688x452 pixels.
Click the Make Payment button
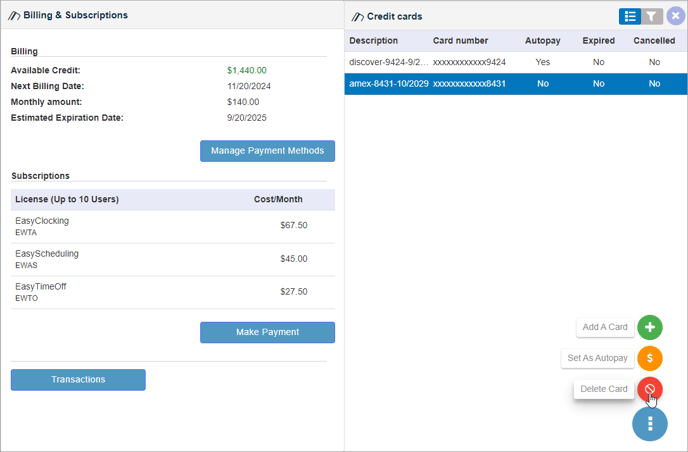tap(267, 332)
